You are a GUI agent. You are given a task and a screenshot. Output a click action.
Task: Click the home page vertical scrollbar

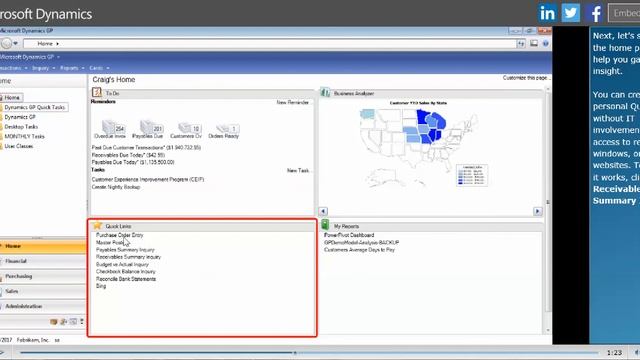[548, 210]
